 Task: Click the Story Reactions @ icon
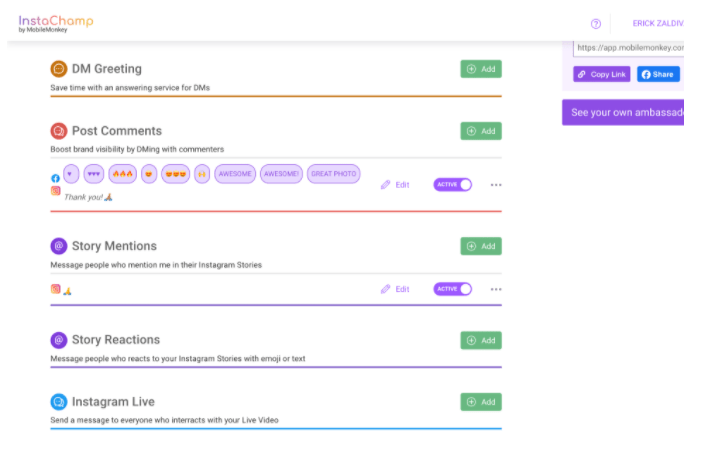tap(59, 340)
